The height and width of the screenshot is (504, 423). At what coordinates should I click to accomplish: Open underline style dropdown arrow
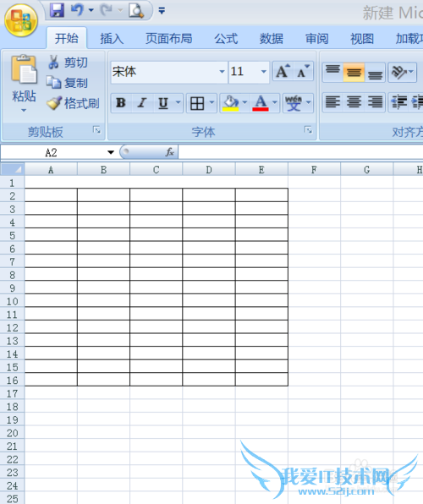click(x=179, y=103)
